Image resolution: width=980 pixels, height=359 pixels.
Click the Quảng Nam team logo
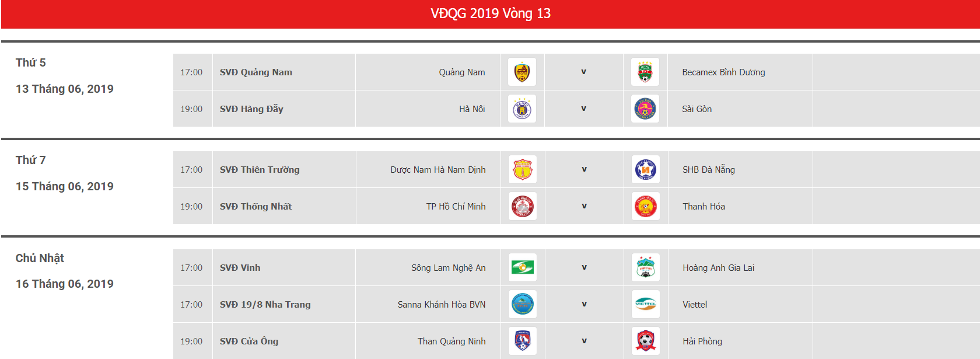(x=522, y=72)
